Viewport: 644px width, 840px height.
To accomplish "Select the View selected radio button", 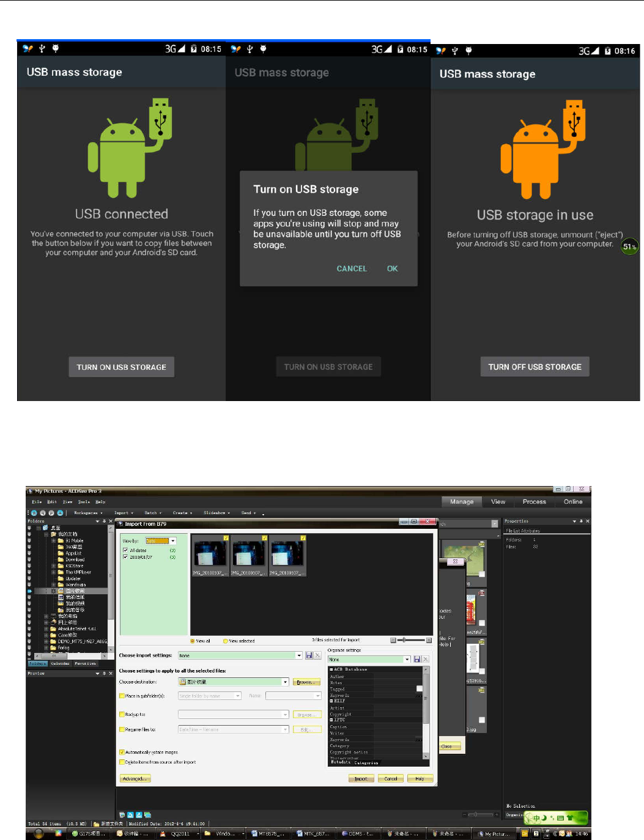I will click(225, 641).
